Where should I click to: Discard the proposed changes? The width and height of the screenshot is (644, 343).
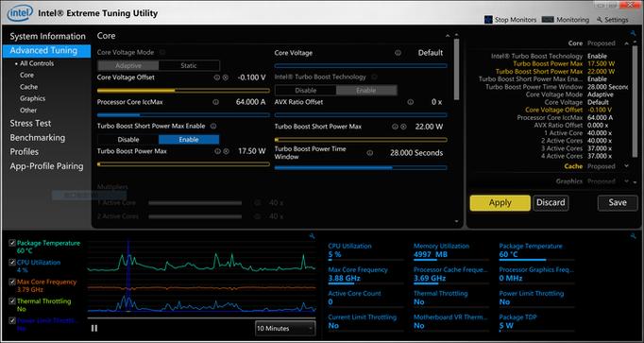click(x=551, y=202)
